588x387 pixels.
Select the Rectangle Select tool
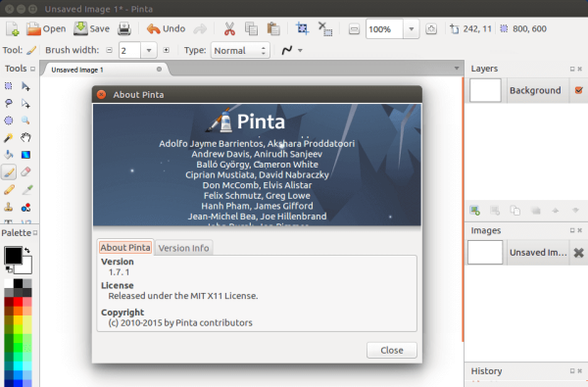pos(8,86)
